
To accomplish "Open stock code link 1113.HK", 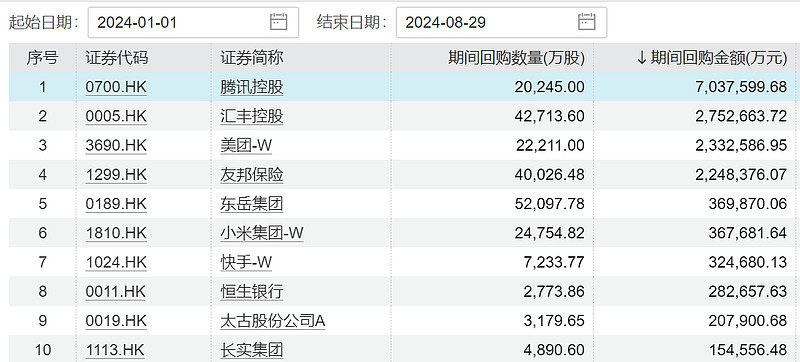I will tap(115, 350).
